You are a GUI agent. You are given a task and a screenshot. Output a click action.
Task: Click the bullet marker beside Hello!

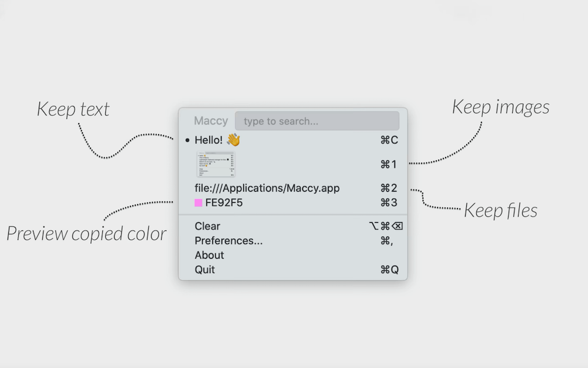point(187,140)
